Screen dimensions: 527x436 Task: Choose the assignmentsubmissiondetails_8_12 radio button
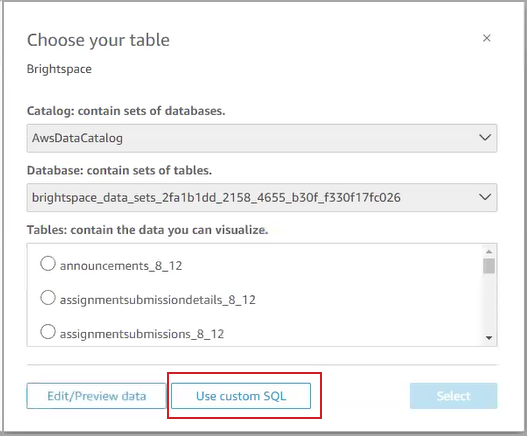point(48,298)
